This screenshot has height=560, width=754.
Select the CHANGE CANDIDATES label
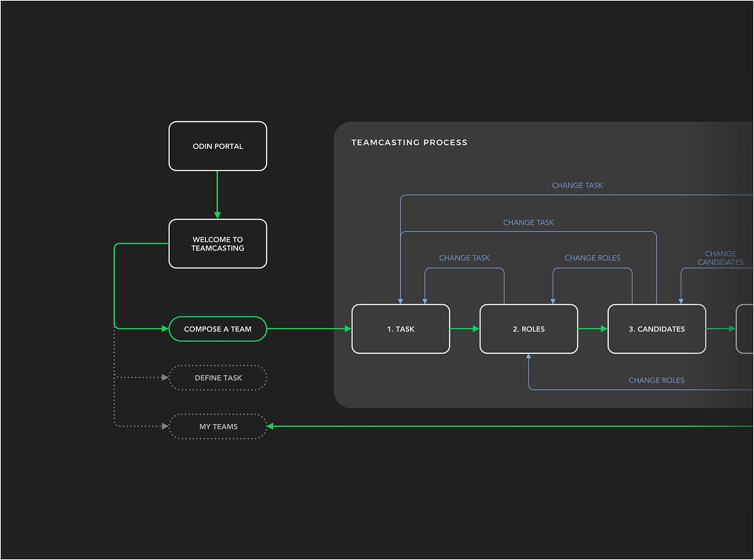[720, 258]
